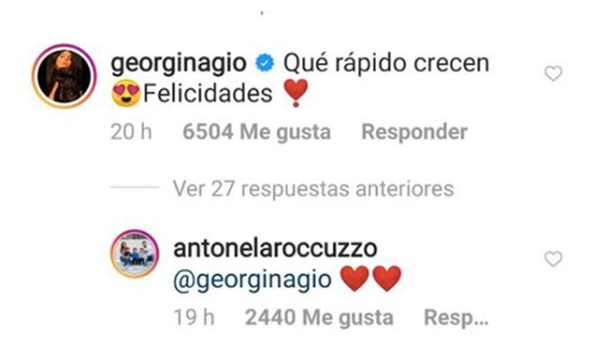The image size is (613, 364).
Task: Open antonelaroccuzzo's profile picture
Action: (135, 254)
